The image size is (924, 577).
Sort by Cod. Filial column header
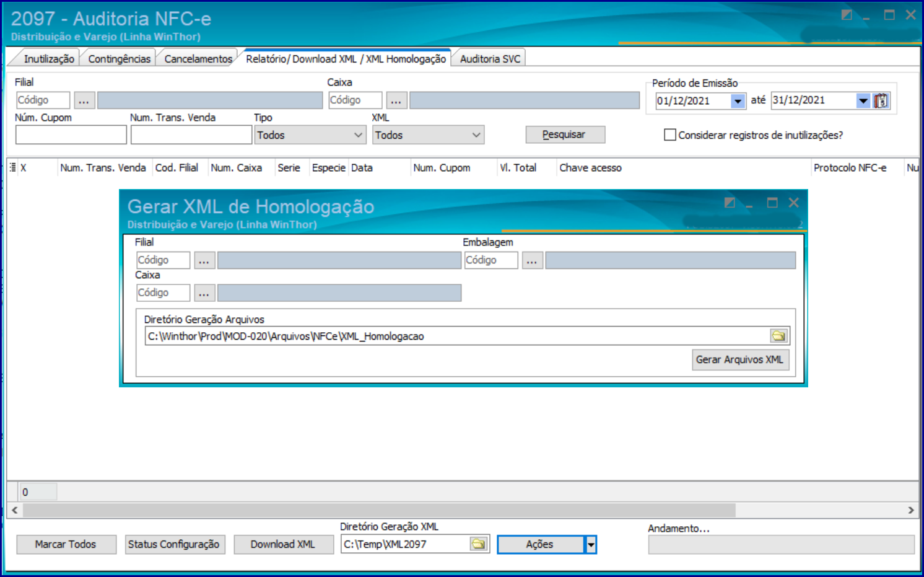click(177, 168)
